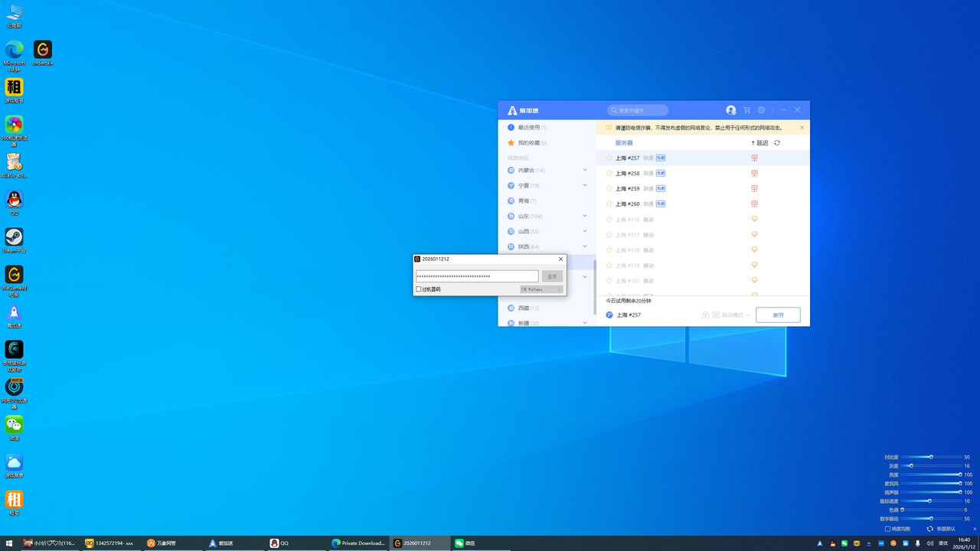Check the 过机器码 checkbox
The image size is (980, 551).
point(419,289)
